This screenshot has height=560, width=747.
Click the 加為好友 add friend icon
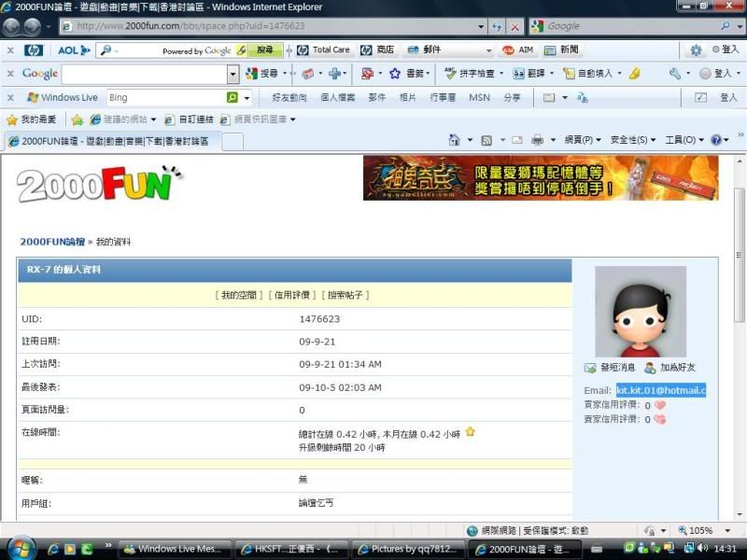pos(650,368)
